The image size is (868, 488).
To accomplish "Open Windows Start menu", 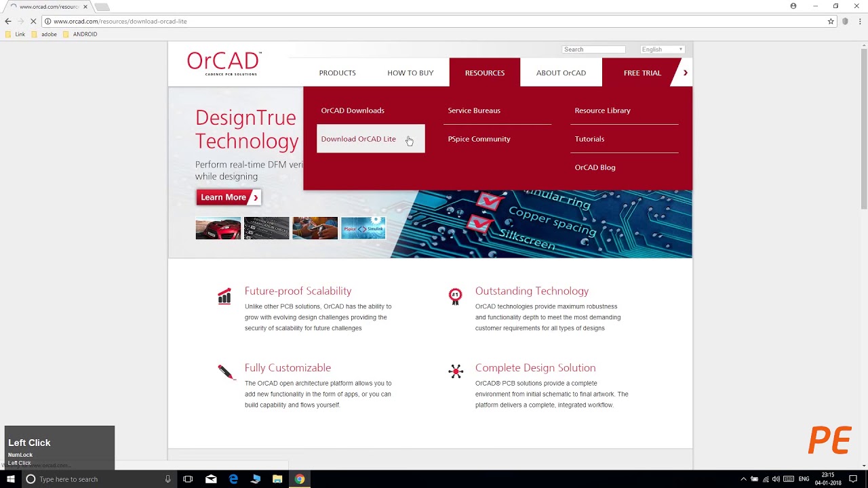I will [11, 479].
